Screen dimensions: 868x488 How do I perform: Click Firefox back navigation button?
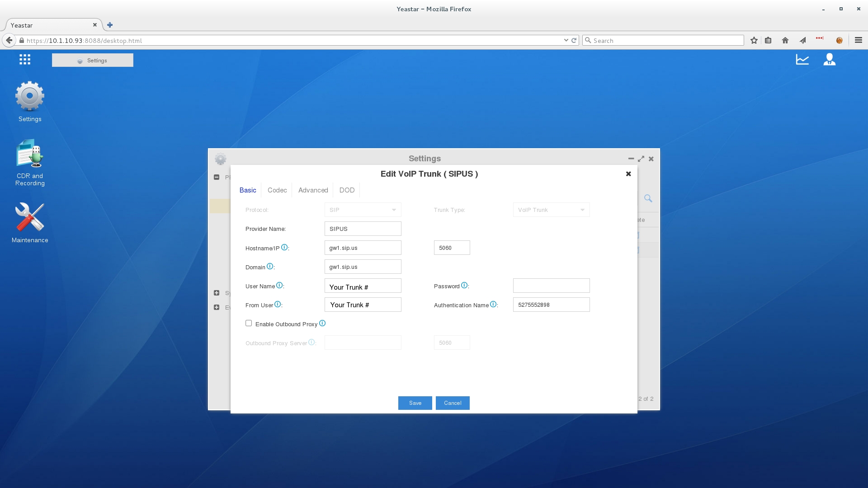(x=9, y=40)
